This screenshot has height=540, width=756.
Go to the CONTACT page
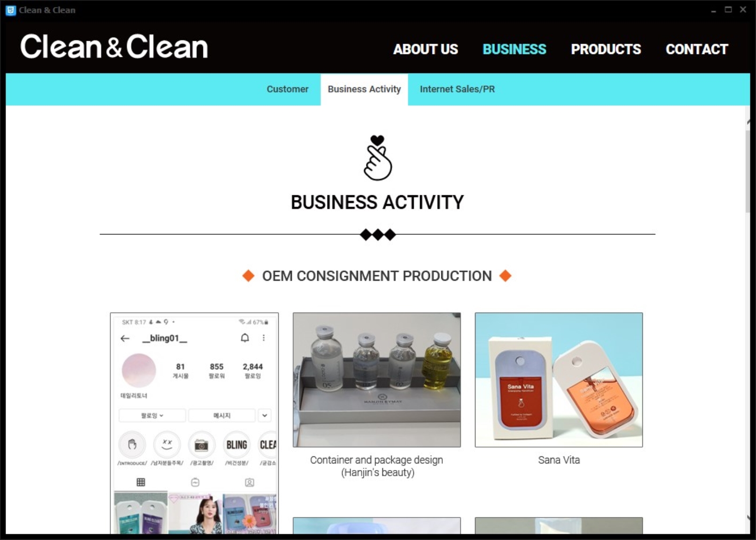pyautogui.click(x=697, y=49)
